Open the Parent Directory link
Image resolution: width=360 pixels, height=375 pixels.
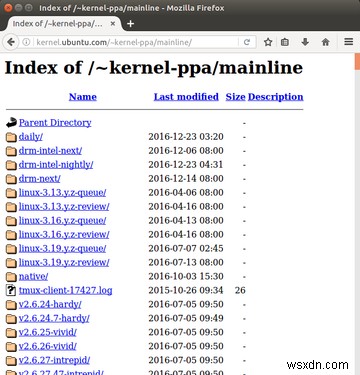tap(55, 123)
